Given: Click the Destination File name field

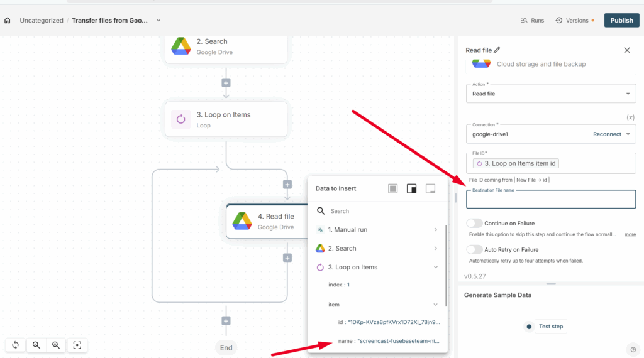Looking at the screenshot, I should (x=550, y=200).
